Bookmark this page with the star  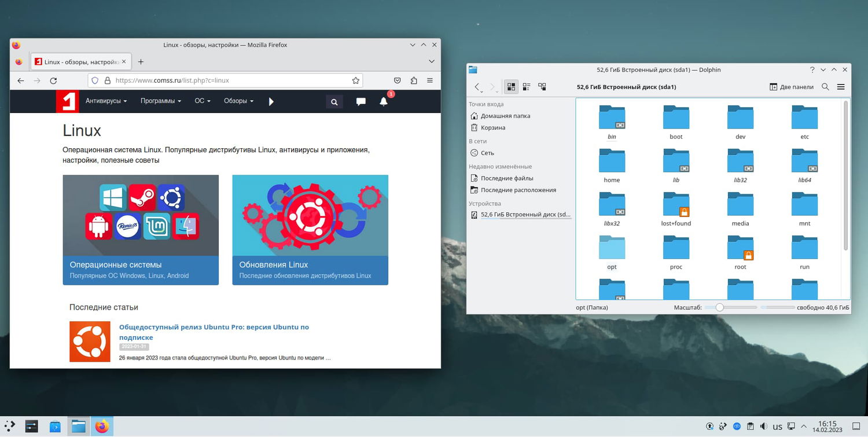click(x=356, y=80)
